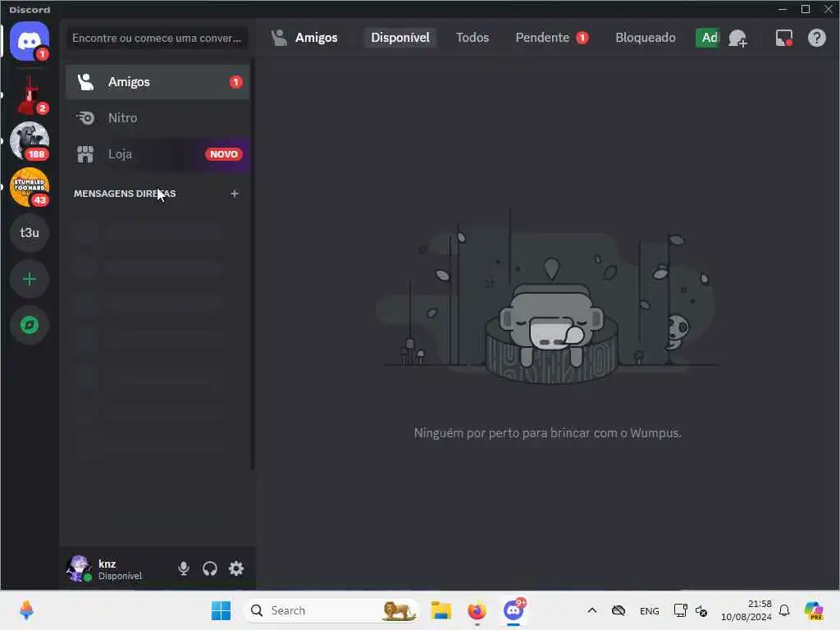This screenshot has width=840, height=630.
Task: Click the NOVO badge beside Loja
Action: click(x=223, y=154)
